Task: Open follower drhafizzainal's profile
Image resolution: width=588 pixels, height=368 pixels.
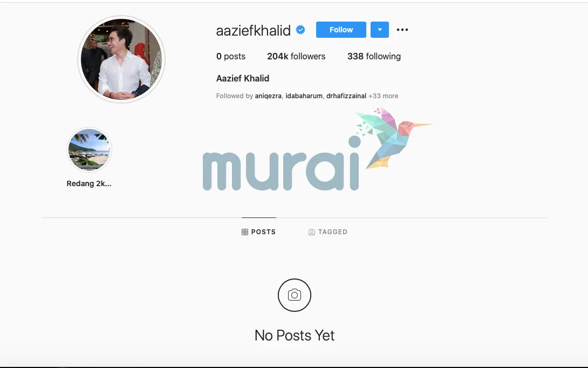Action: [346, 96]
